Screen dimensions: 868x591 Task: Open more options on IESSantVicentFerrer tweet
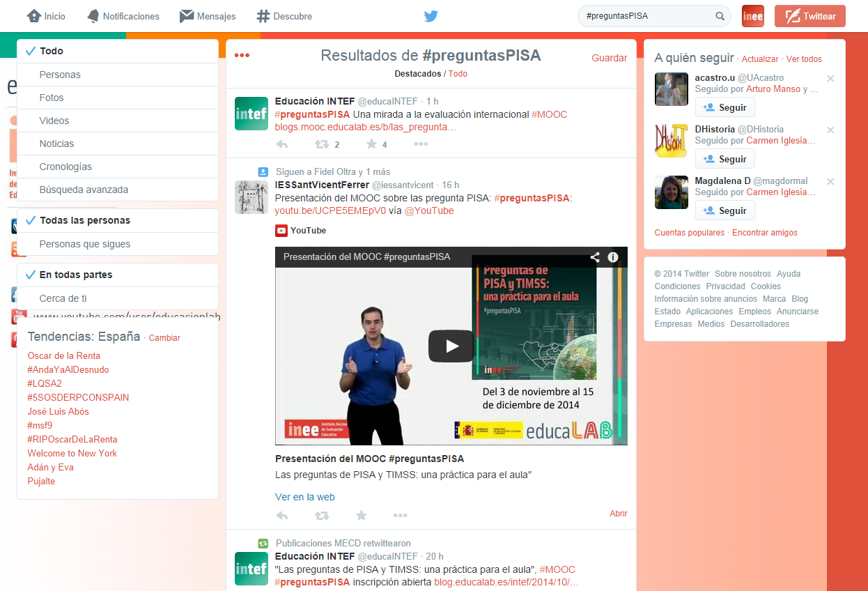[400, 515]
